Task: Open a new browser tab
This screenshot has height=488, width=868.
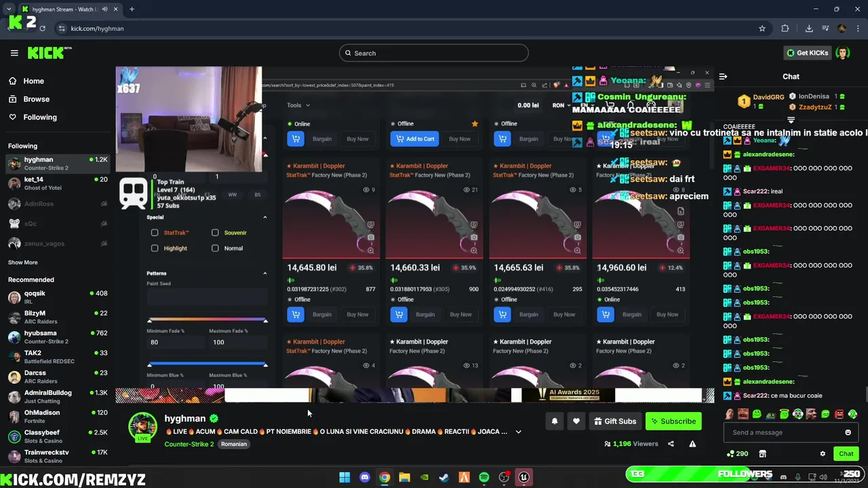Action: coord(132,9)
